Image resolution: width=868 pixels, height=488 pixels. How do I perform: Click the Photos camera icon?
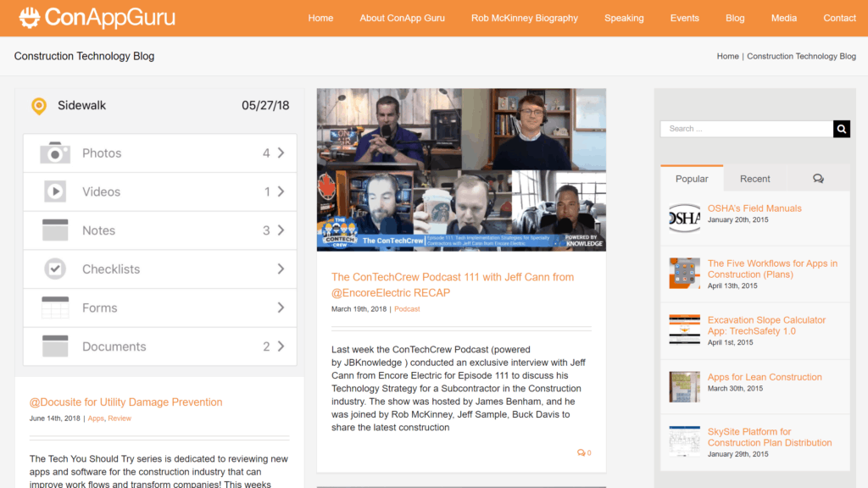(55, 153)
